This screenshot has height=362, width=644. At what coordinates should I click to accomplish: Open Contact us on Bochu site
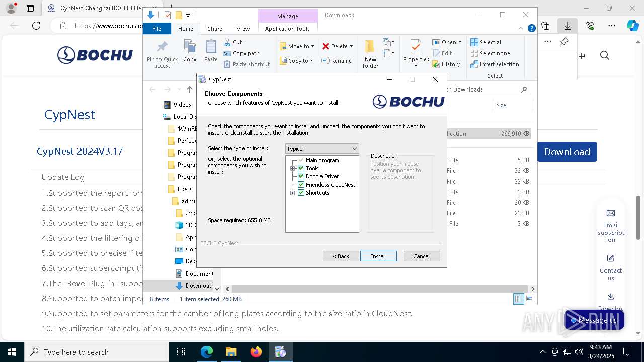611,268
